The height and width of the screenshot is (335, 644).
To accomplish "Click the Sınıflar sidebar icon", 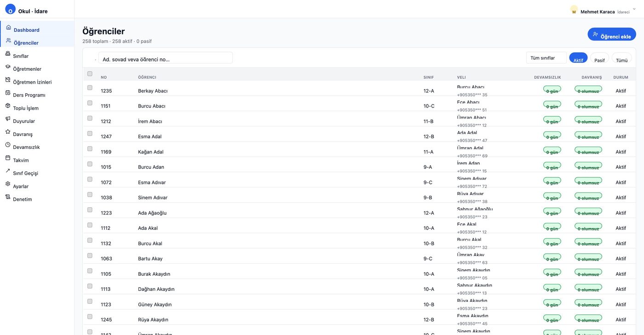I will (8, 54).
